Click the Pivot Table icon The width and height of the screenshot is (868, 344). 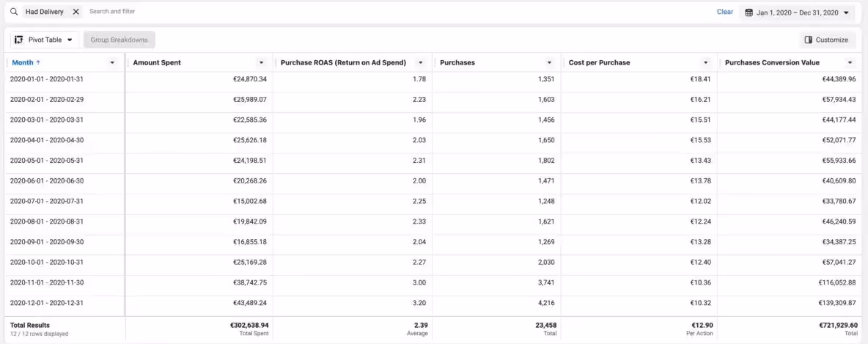[x=19, y=40]
